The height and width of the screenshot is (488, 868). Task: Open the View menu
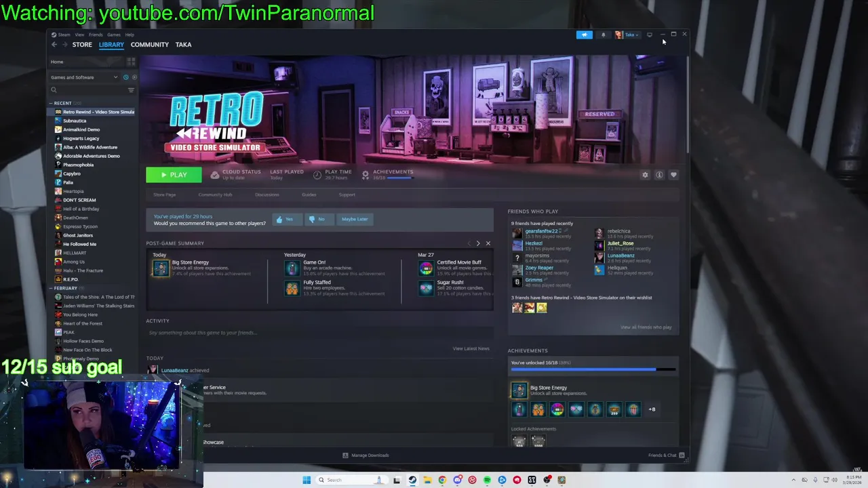coord(79,35)
